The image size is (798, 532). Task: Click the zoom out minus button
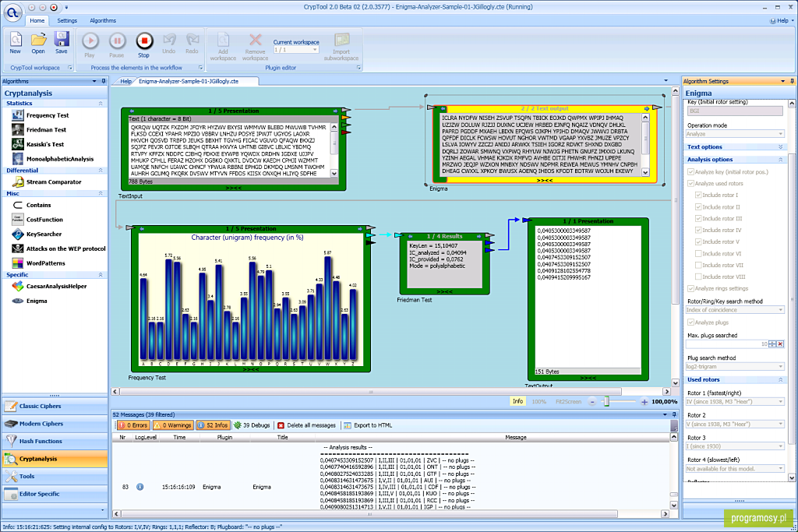[x=592, y=402]
